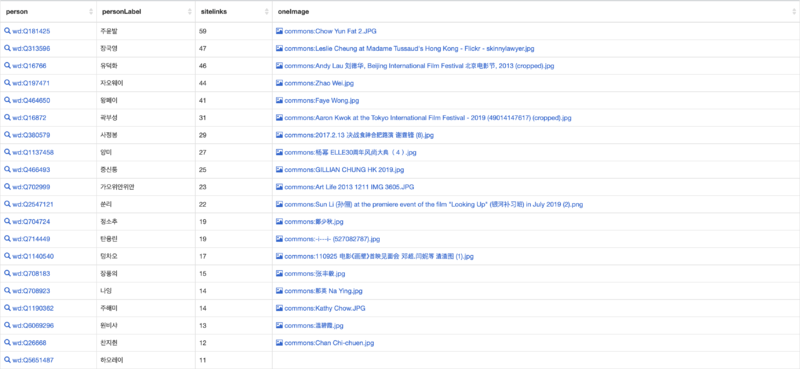
Task: Click the image icon before Chan Chi-chuen.jpg
Action: pyautogui.click(x=279, y=342)
